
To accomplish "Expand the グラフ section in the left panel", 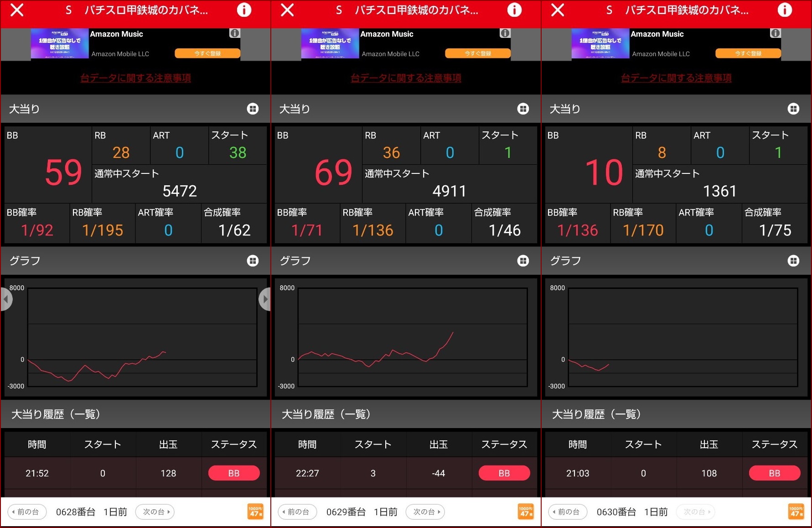I will 253,261.
